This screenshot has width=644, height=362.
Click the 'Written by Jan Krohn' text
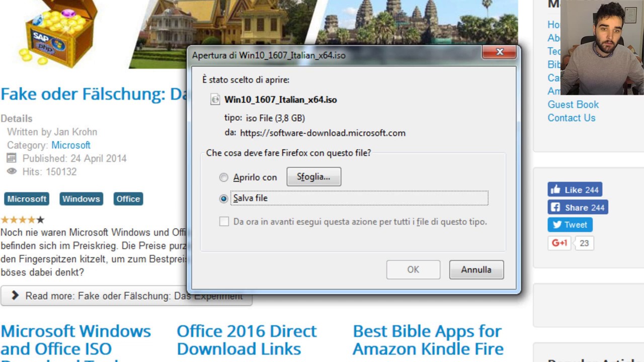[x=52, y=132]
